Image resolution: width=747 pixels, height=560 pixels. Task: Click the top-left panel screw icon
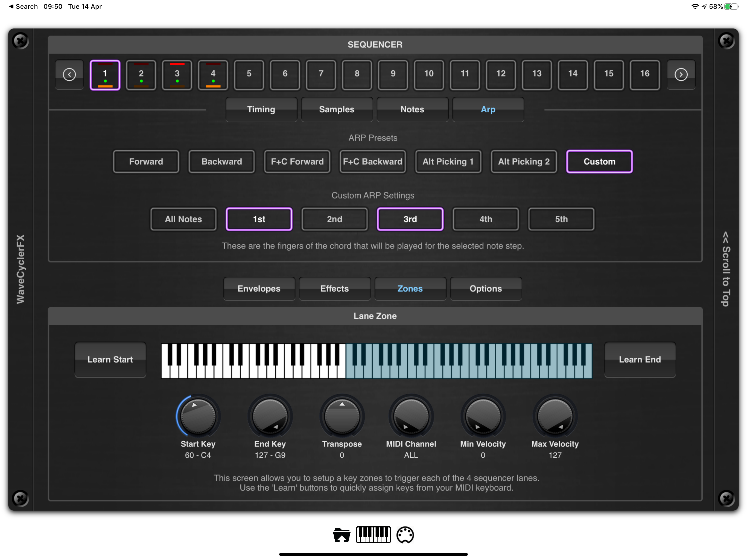pyautogui.click(x=20, y=41)
